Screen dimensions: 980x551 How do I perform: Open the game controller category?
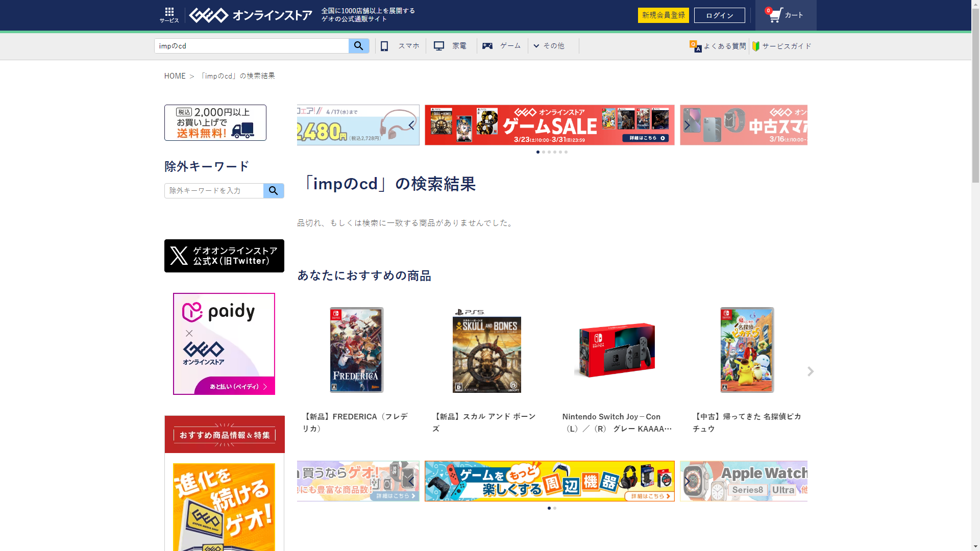point(487,46)
